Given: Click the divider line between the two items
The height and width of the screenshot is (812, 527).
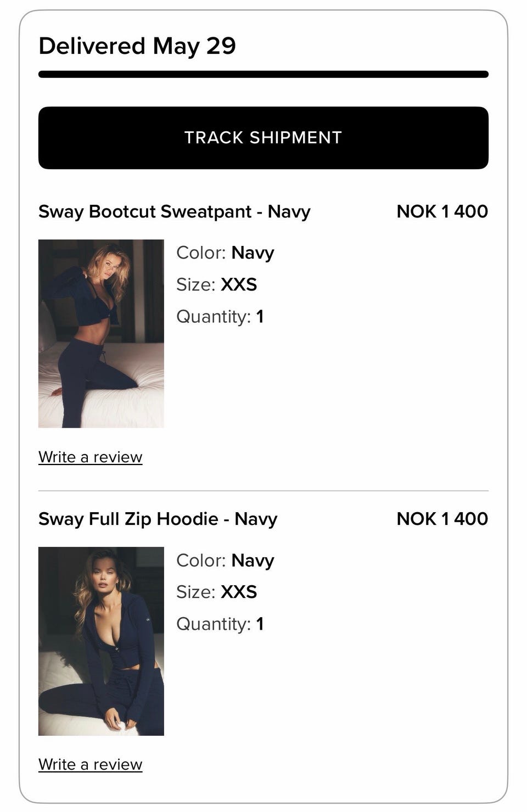Looking at the screenshot, I should 263,491.
